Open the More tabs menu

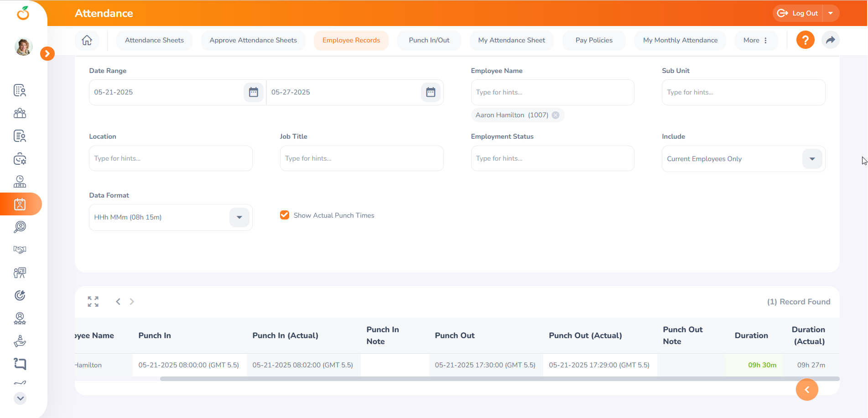(755, 40)
